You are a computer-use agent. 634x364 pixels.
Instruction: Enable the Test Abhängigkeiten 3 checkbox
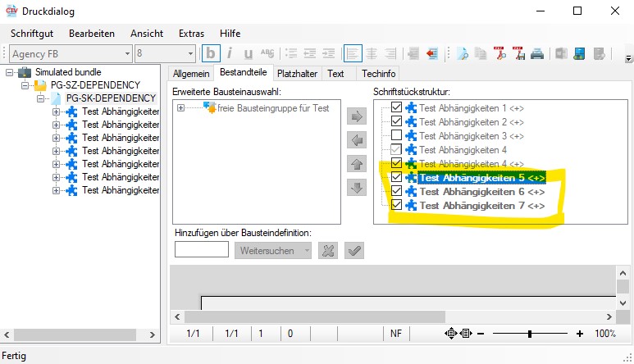(396, 135)
